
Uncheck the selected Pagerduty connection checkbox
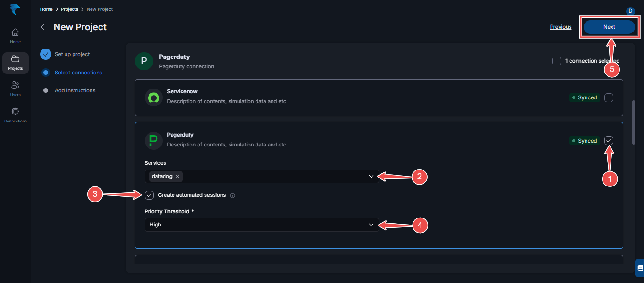pyautogui.click(x=609, y=140)
